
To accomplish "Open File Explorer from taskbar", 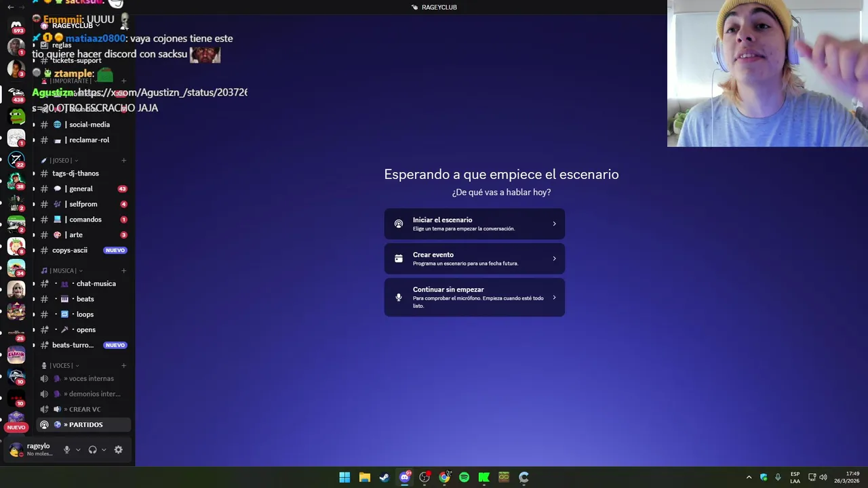I will click(364, 477).
